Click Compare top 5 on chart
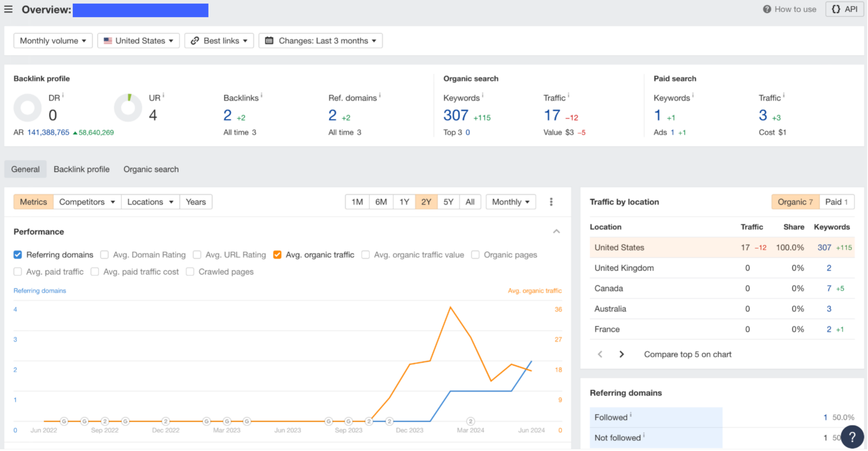 [x=688, y=354]
